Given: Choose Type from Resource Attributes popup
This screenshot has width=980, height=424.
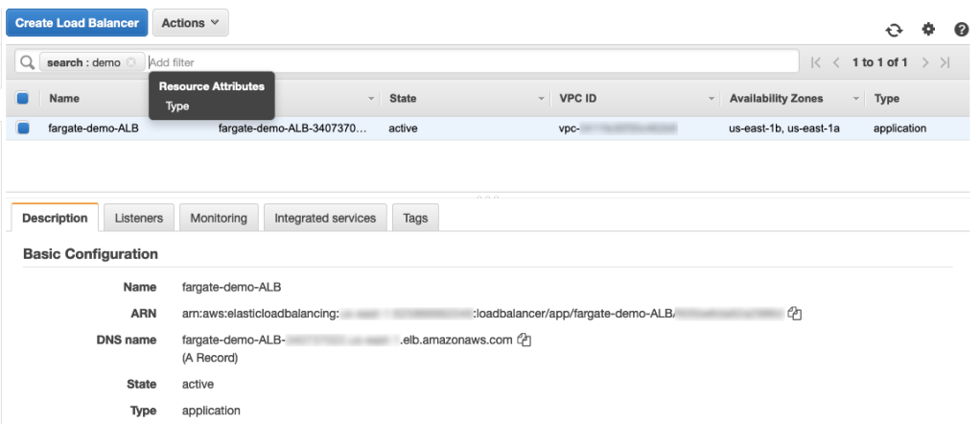Looking at the screenshot, I should 177,106.
